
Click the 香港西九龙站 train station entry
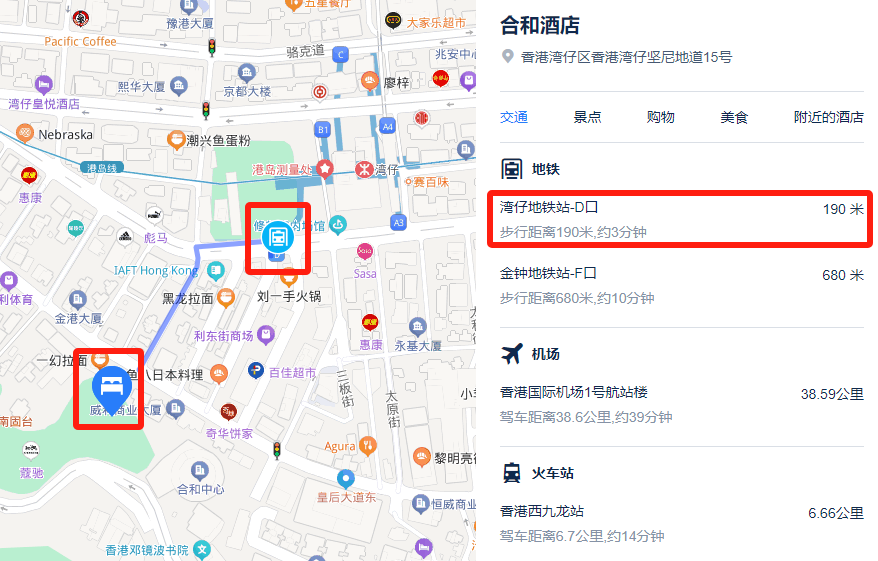tap(681, 523)
